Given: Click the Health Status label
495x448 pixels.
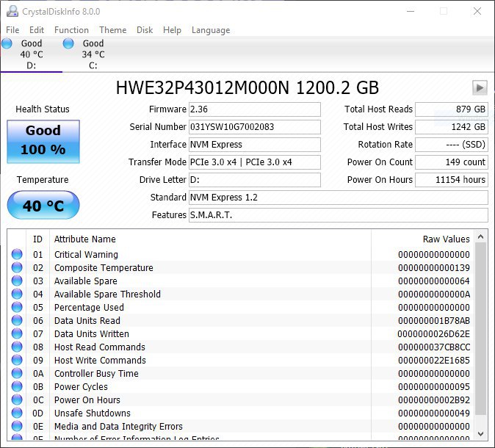Looking at the screenshot, I should [x=43, y=109].
